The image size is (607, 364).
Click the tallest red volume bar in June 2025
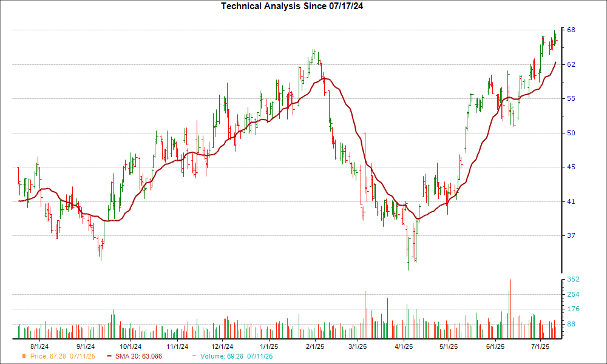pos(510,309)
